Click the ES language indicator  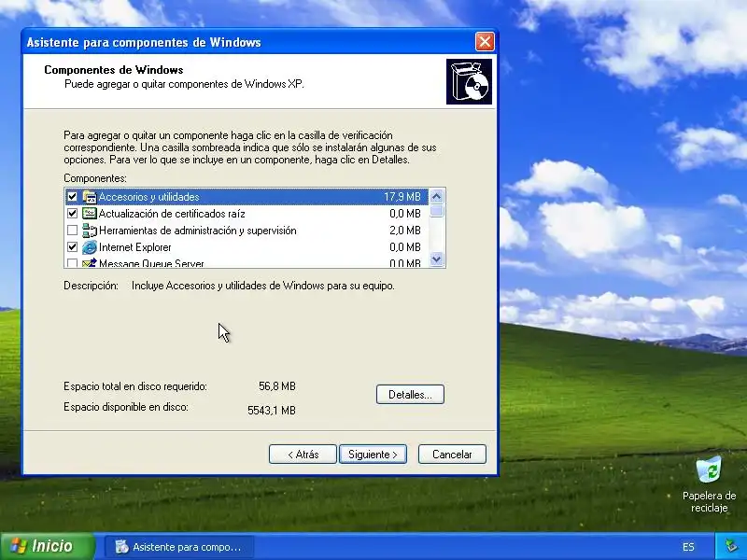[688, 547]
